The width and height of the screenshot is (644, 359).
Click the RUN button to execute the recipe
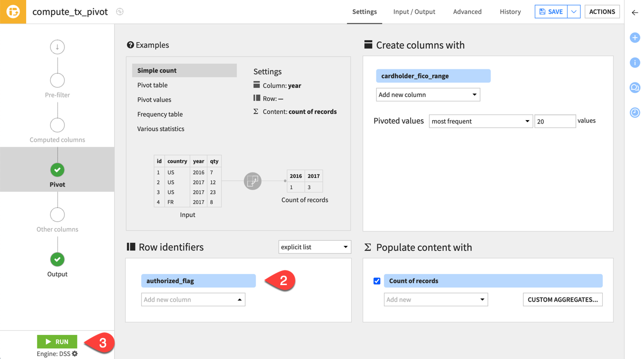click(x=57, y=341)
